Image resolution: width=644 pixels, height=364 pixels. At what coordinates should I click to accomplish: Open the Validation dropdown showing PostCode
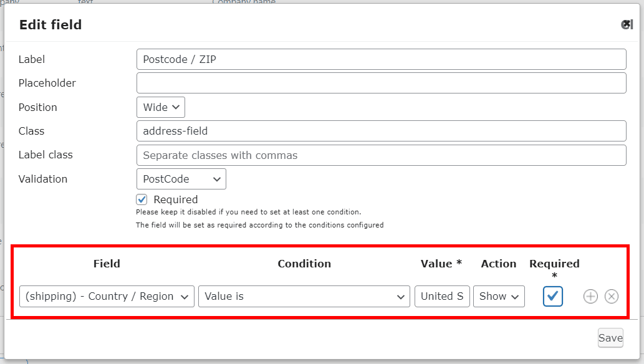(181, 179)
